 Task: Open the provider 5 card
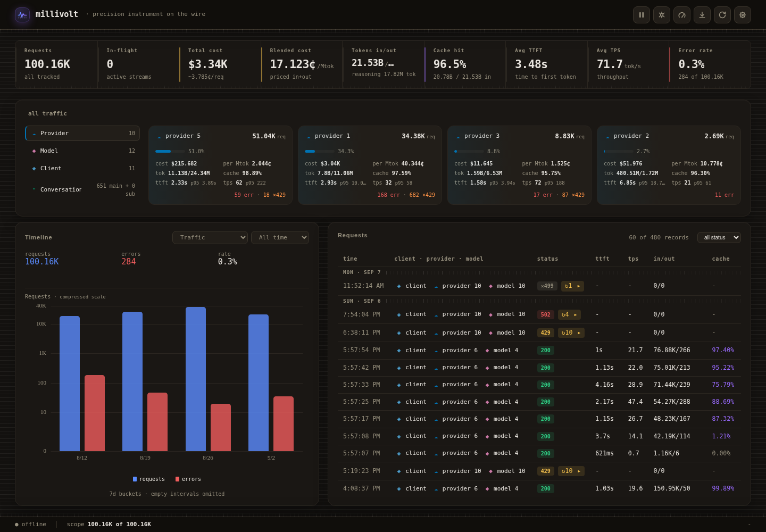click(220, 165)
